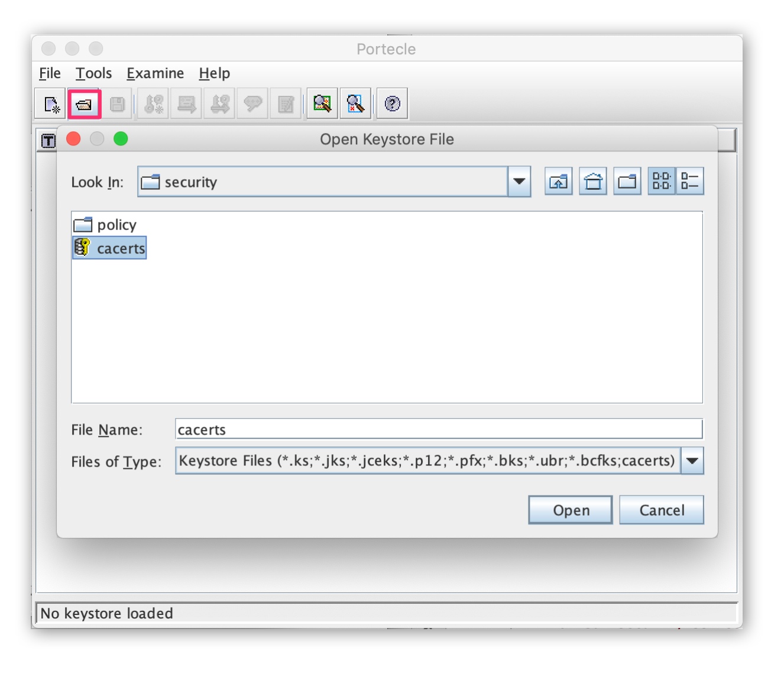The image size is (784, 680).
Task: Switch to list view in file chooser
Action: 662,182
